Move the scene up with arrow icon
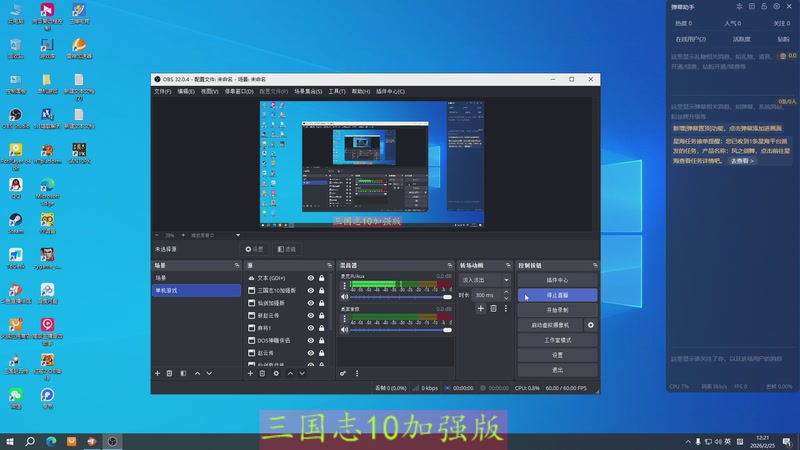 point(197,373)
